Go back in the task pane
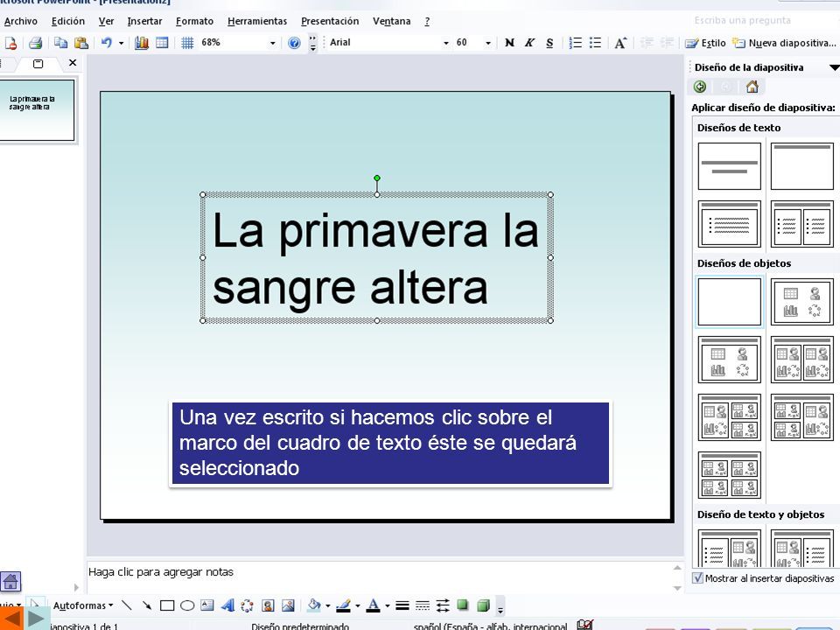 tap(700, 87)
